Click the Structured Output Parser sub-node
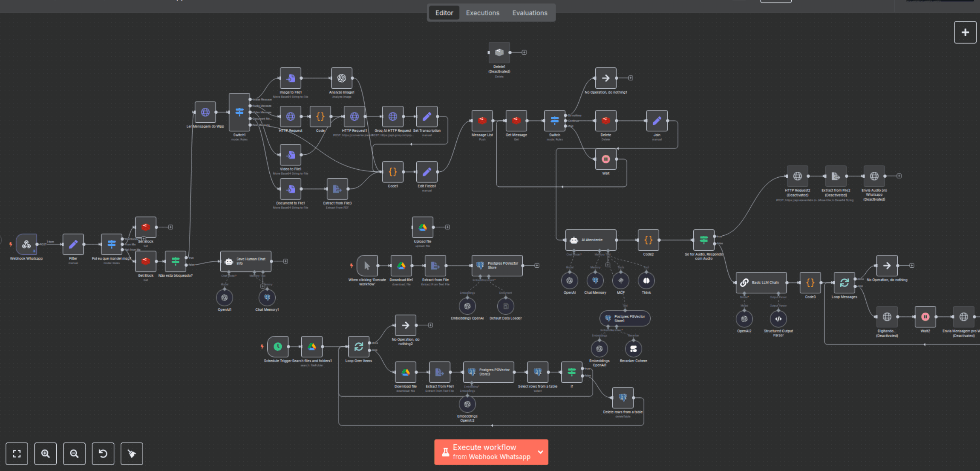980x471 pixels. point(778,319)
